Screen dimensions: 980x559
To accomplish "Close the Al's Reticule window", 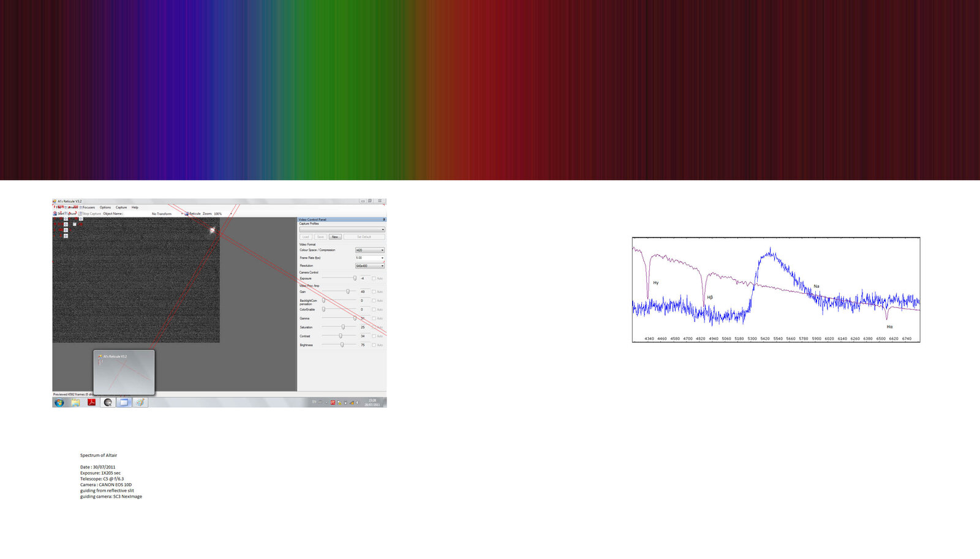I will (380, 201).
